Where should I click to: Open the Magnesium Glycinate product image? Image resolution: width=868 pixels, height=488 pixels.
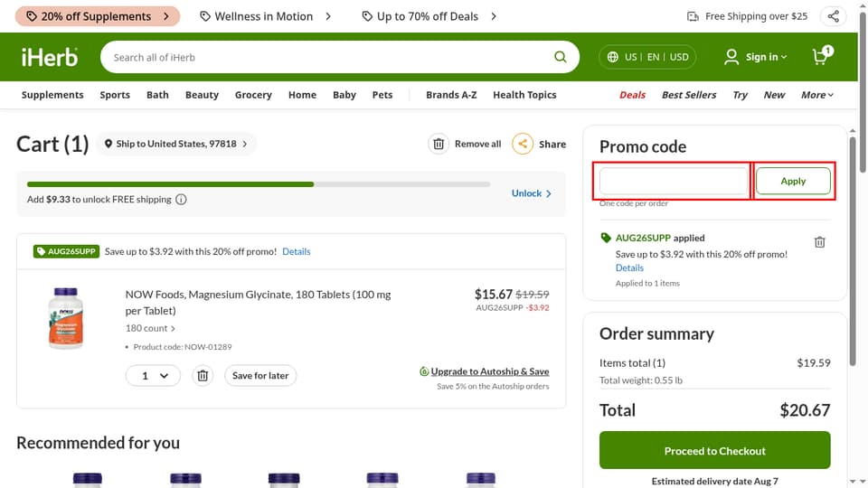(66, 318)
